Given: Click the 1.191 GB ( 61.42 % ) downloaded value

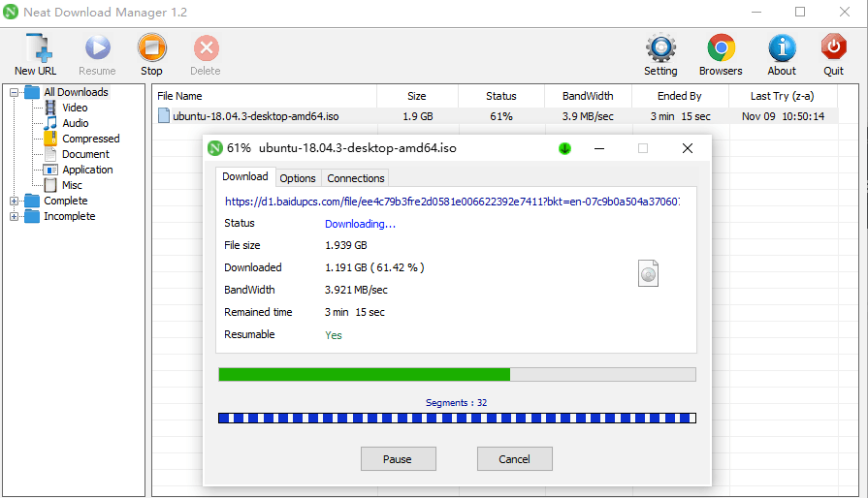Looking at the screenshot, I should tap(374, 267).
